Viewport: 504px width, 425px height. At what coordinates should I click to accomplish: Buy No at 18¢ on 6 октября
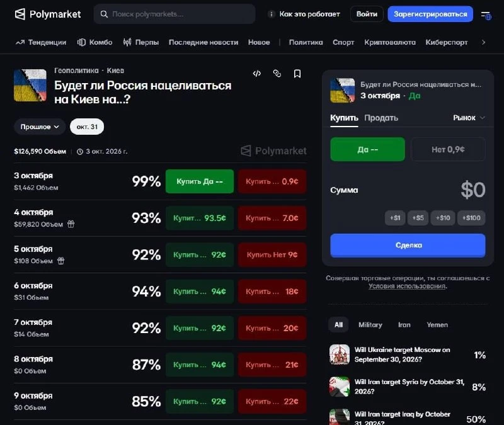click(x=272, y=292)
